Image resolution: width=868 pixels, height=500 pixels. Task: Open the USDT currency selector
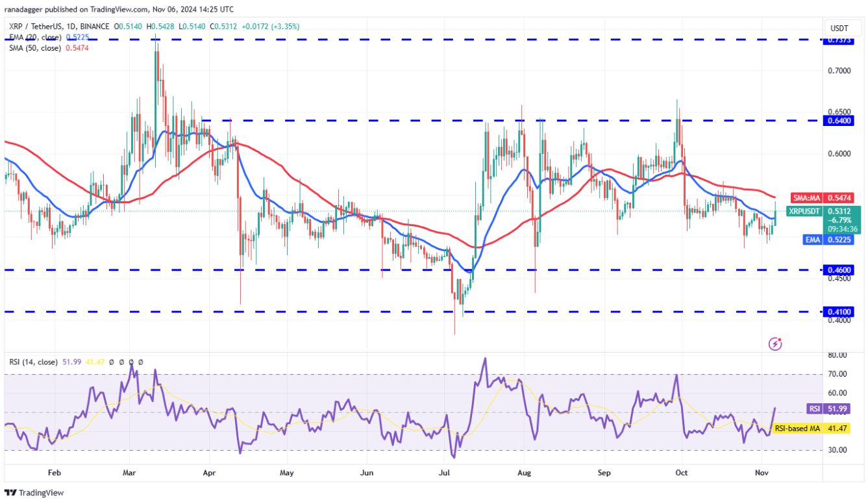(838, 28)
